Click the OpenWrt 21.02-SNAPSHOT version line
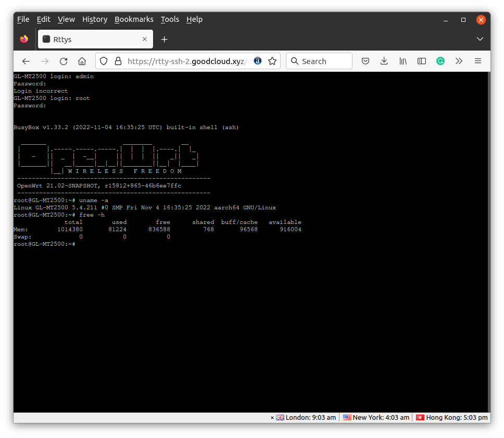 pyautogui.click(x=99, y=186)
